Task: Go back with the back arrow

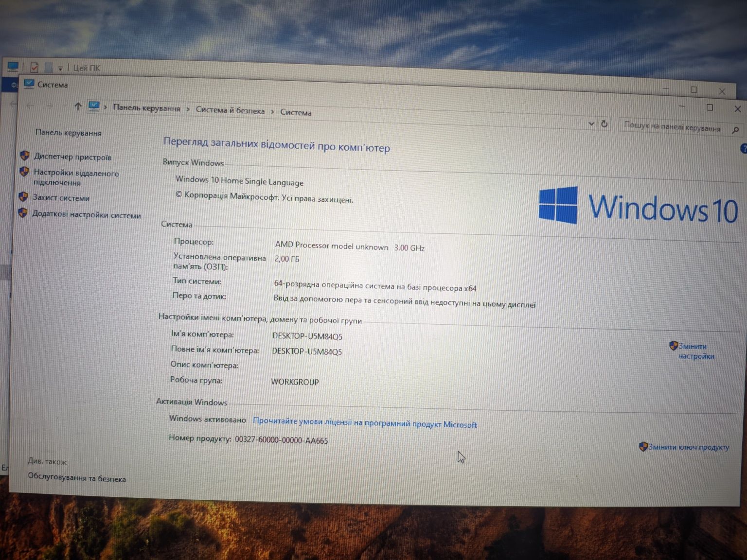Action: click(31, 105)
